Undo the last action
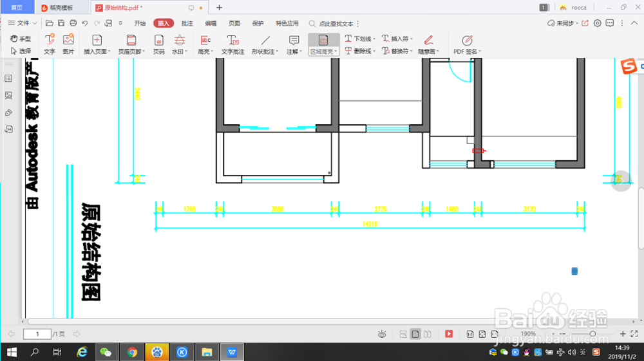Viewport: 644px width, 361px height. tap(84, 23)
